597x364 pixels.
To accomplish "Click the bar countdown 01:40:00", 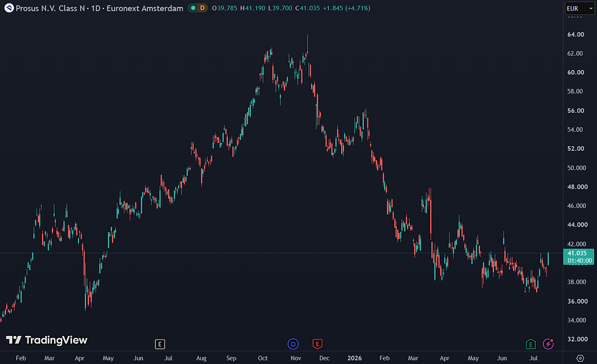I will click(579, 261).
